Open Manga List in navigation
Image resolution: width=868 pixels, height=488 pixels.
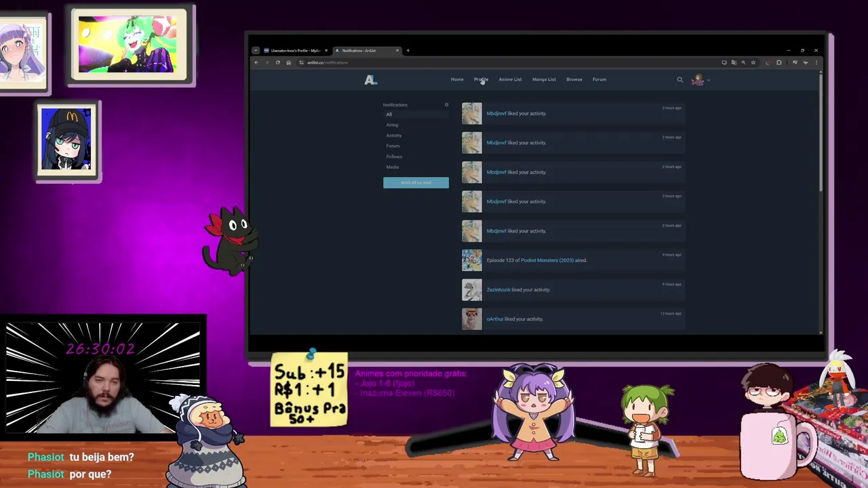[544, 79]
